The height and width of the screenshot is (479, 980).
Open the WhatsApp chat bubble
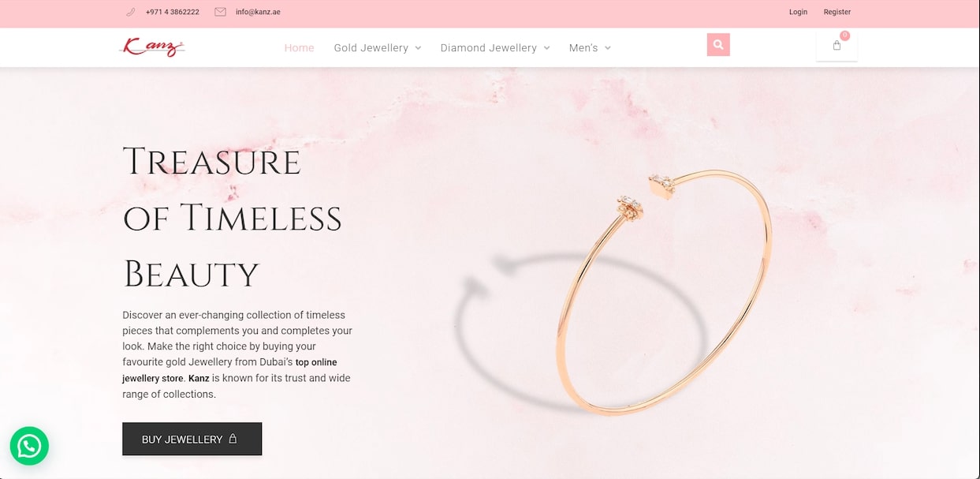click(29, 446)
